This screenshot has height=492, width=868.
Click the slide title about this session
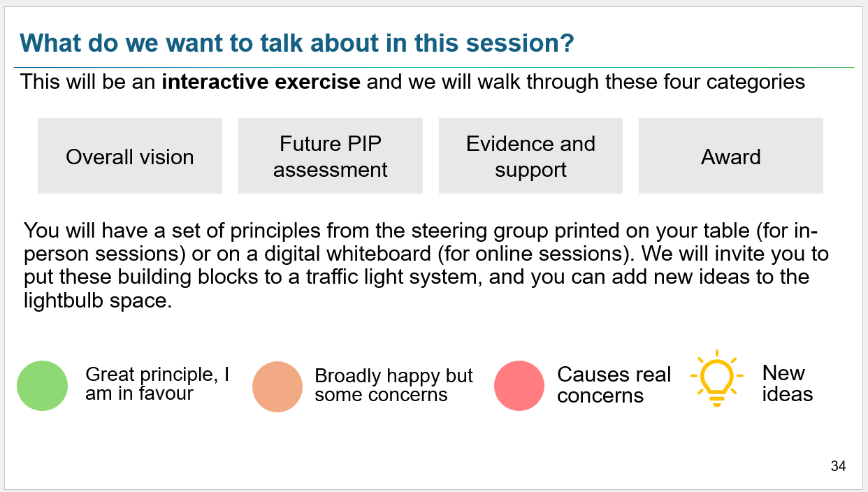coord(297,43)
